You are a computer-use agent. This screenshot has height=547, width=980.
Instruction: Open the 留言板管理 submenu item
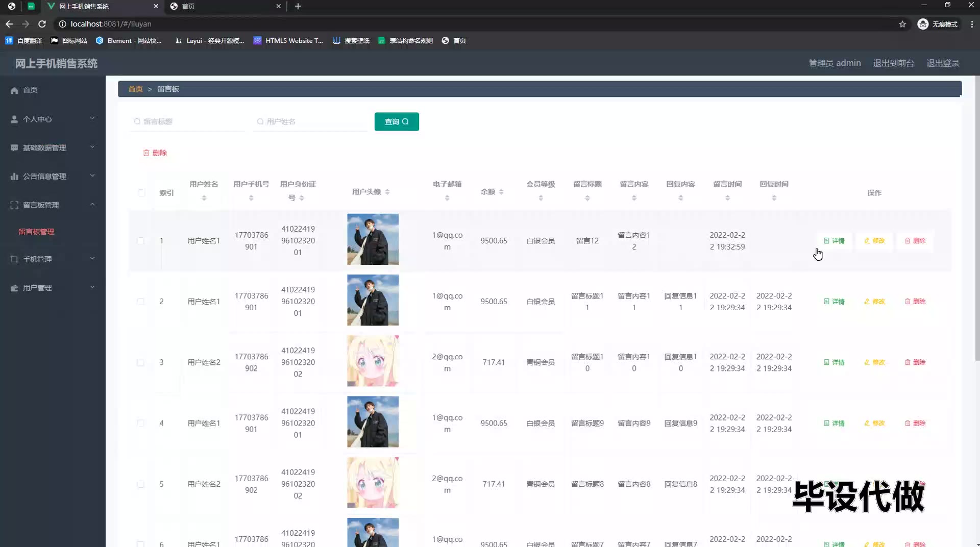tap(36, 232)
